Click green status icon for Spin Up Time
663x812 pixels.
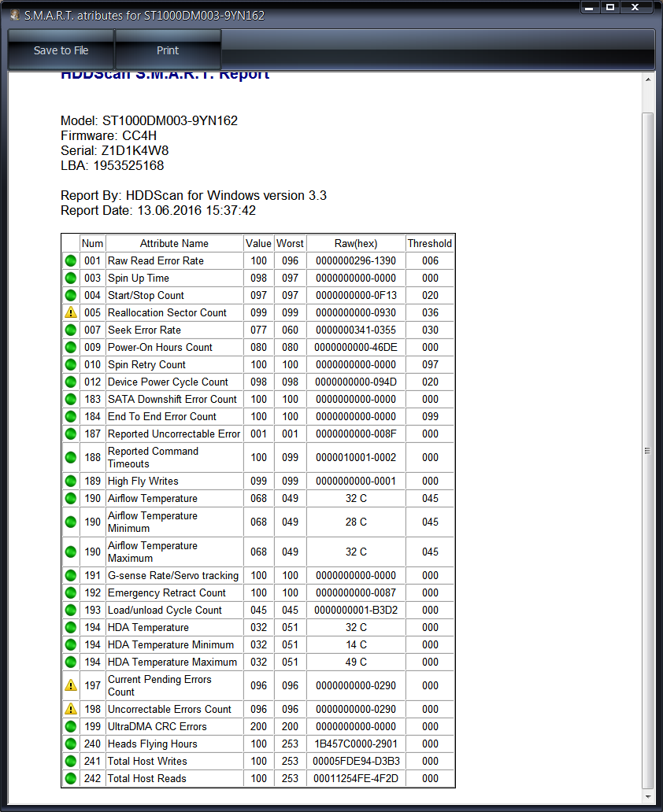(71, 278)
